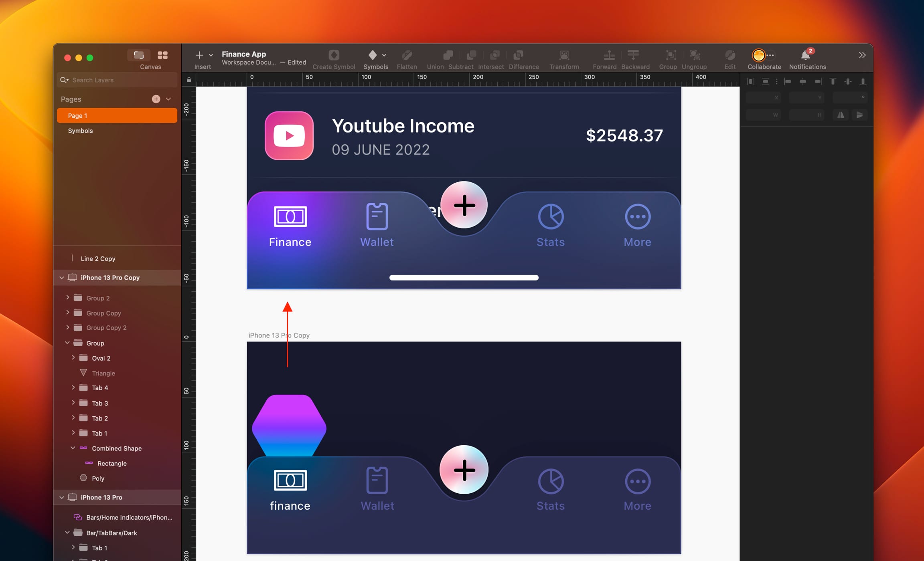The width and height of the screenshot is (924, 561).
Task: Open the Symbols dropdown arrow
Action: click(384, 55)
